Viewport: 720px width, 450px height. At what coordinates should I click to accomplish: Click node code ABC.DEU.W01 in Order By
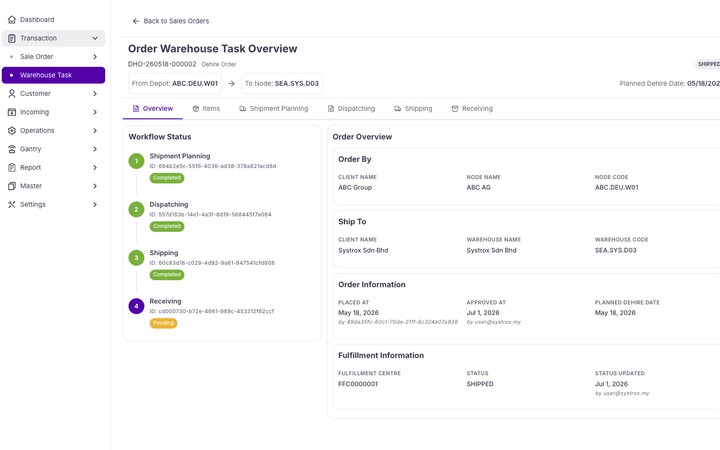coord(617,187)
